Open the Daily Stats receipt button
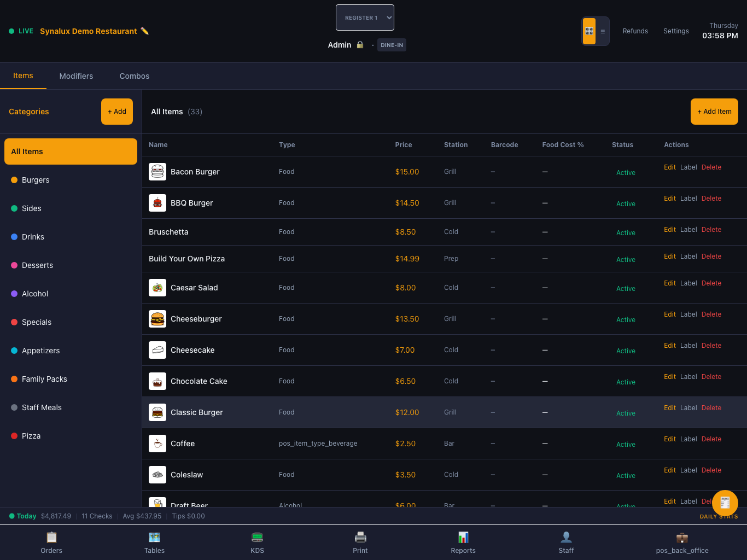 [x=725, y=503]
